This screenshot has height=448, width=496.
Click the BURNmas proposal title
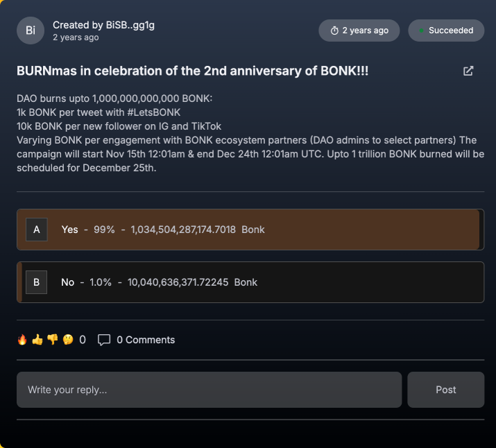pos(192,71)
